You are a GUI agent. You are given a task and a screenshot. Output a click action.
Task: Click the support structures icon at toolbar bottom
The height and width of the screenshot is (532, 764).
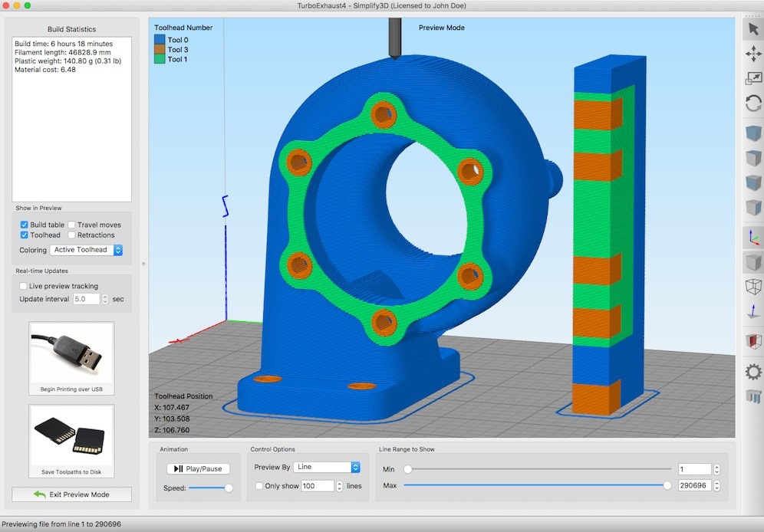coord(753,396)
